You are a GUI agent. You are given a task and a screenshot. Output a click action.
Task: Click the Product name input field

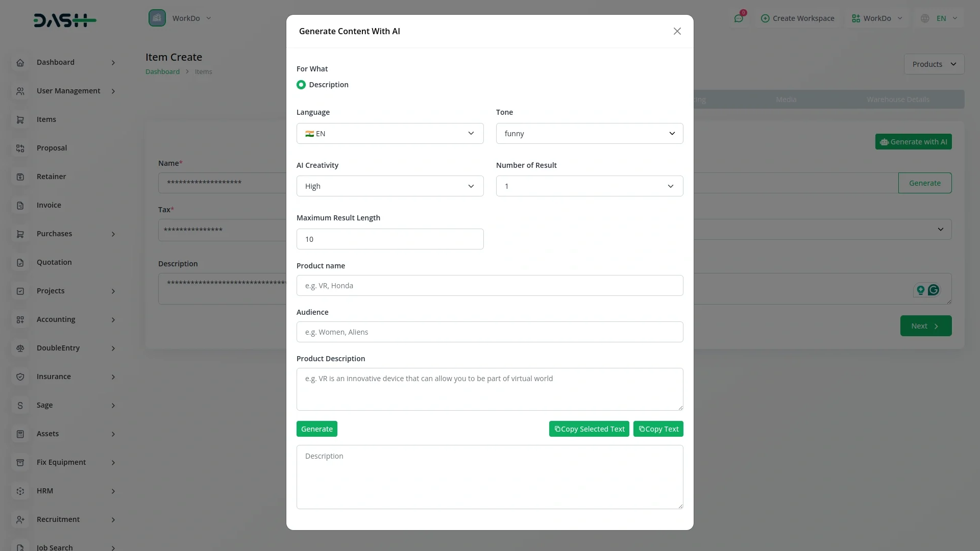click(x=489, y=286)
